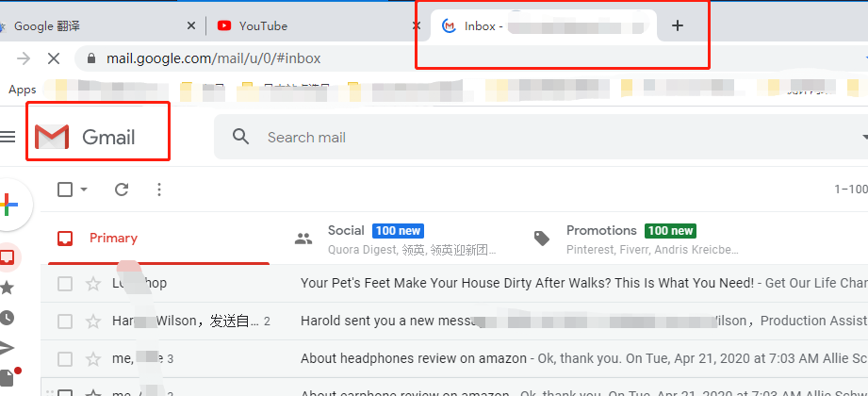Open a new browser tab
Image resolution: width=868 pixels, height=396 pixels.
coord(678,25)
